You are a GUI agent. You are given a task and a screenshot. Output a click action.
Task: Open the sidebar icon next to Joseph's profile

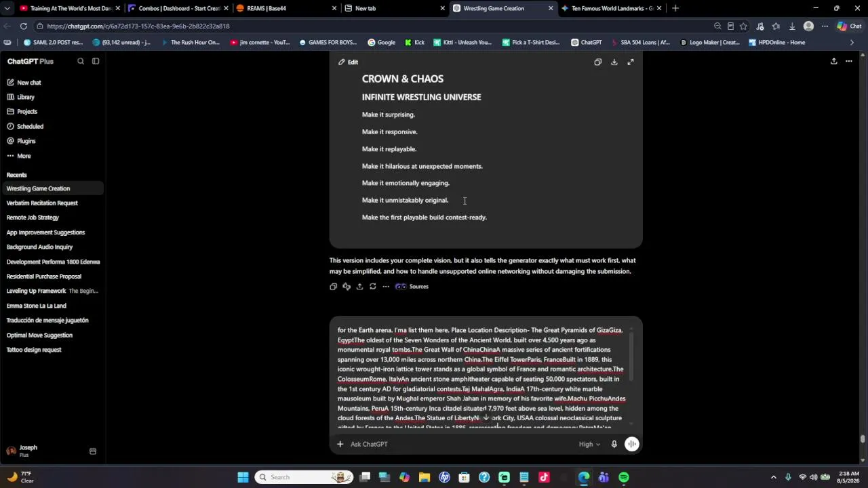tap(93, 451)
